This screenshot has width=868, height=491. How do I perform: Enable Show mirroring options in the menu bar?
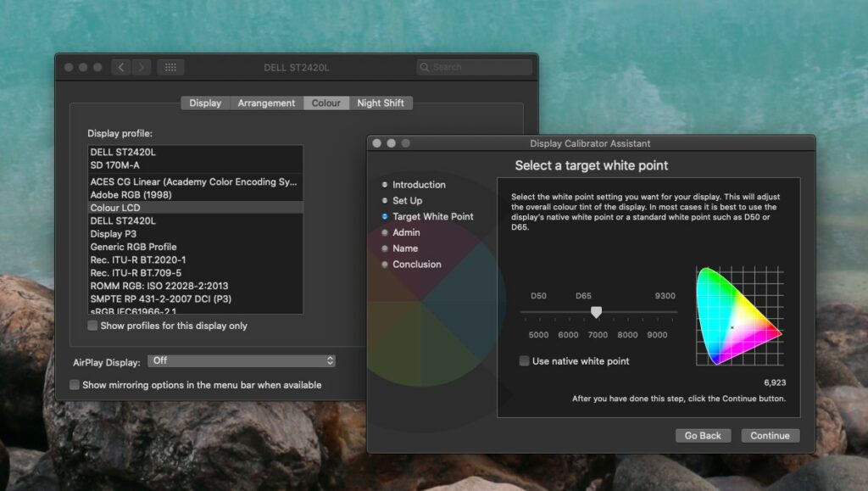75,384
